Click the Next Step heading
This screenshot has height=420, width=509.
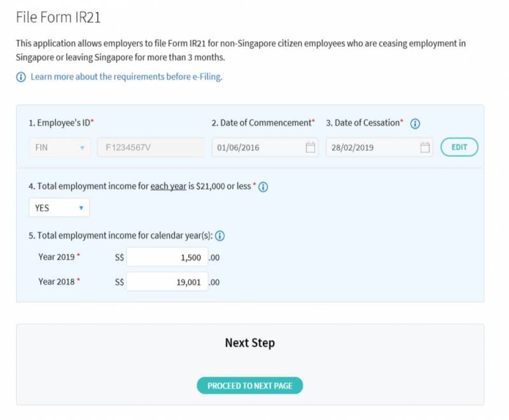click(x=249, y=343)
